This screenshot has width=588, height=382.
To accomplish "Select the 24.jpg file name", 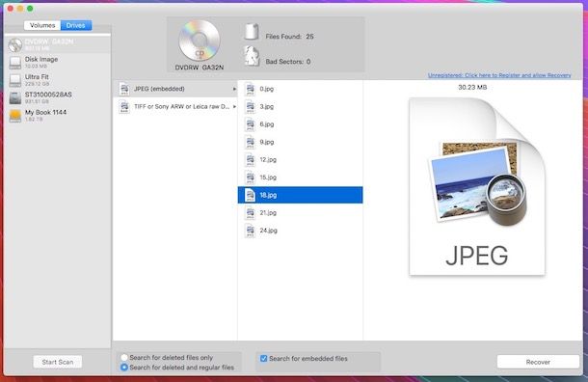I will [269, 231].
